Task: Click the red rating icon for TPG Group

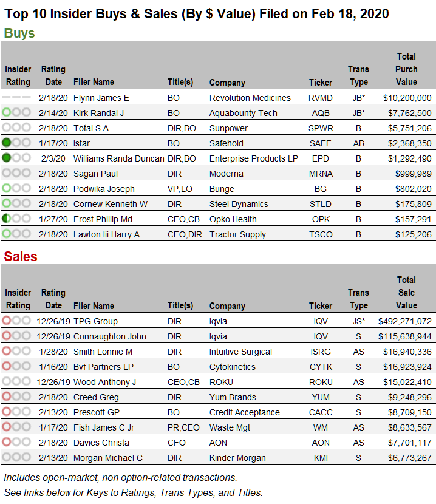Action: (x=16, y=321)
